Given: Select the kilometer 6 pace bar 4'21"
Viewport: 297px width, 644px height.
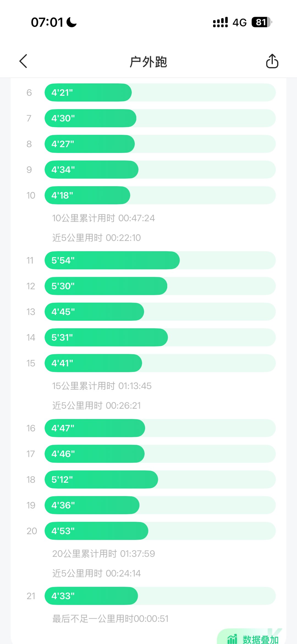Looking at the screenshot, I should [88, 92].
